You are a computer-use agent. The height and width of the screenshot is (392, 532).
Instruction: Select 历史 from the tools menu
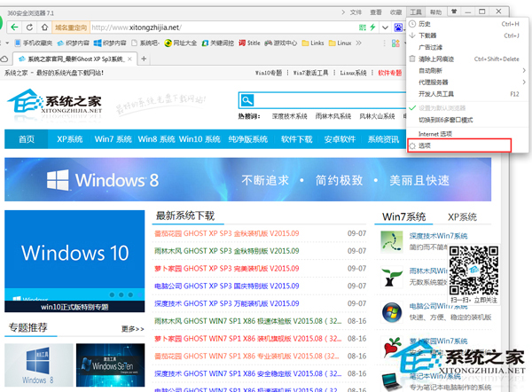(x=426, y=24)
